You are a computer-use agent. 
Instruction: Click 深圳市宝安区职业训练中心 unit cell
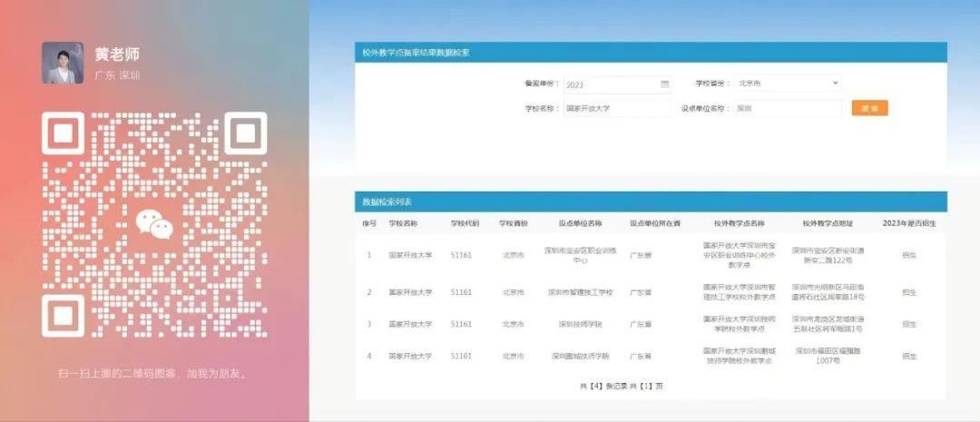(x=580, y=255)
